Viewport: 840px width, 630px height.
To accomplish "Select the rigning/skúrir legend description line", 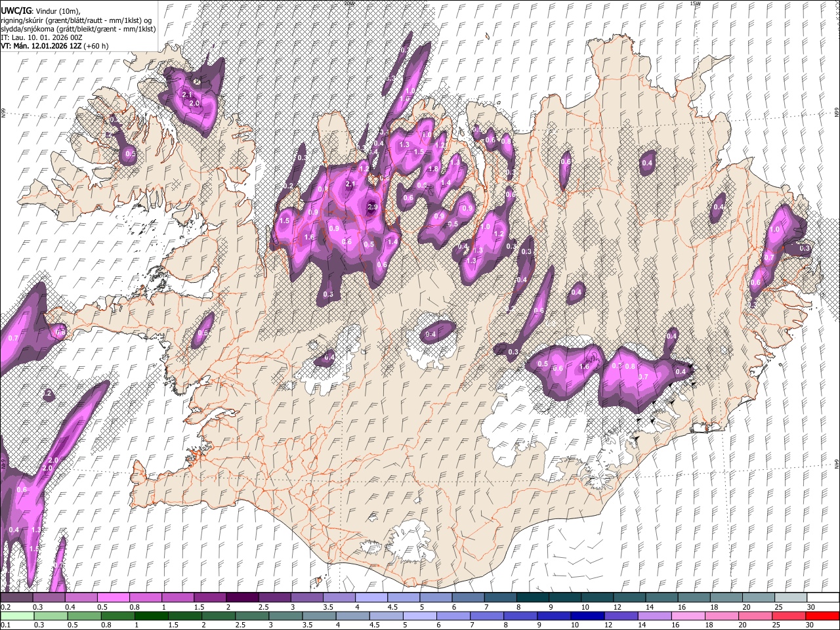I will click(76, 20).
